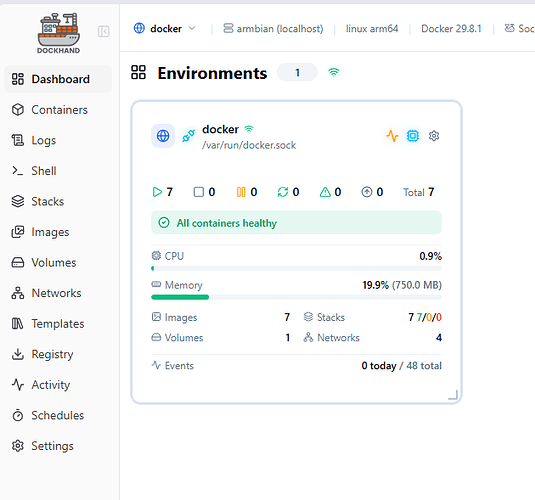Go to the Logs section

(58, 140)
